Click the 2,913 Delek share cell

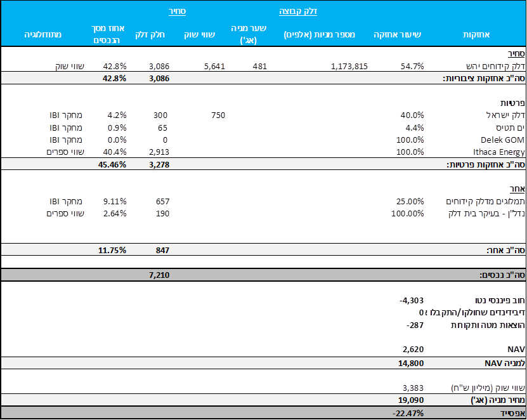click(159, 152)
